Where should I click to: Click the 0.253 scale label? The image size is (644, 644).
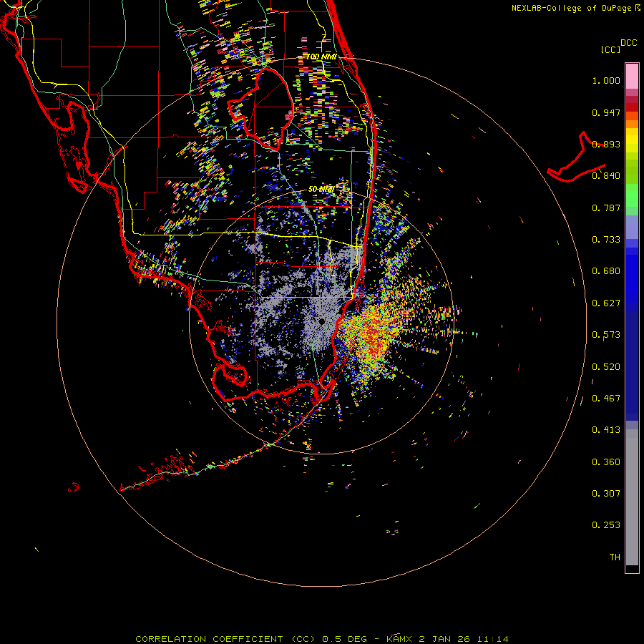[606, 525]
